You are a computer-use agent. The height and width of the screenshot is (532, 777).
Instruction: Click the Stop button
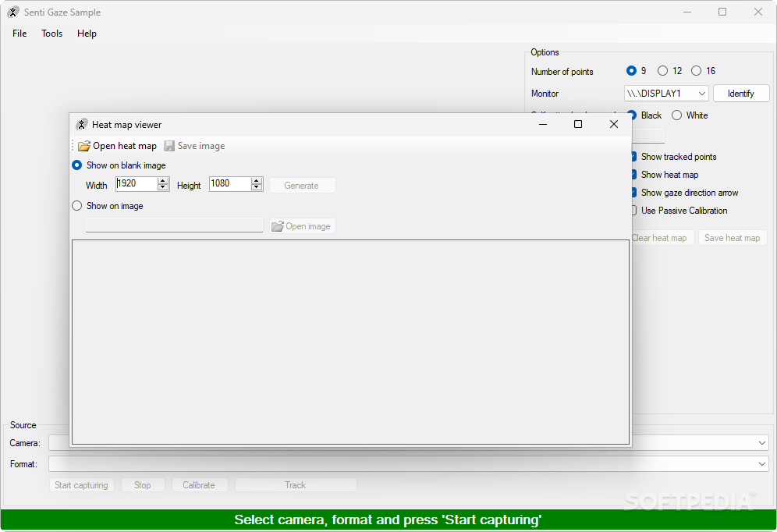coord(143,485)
